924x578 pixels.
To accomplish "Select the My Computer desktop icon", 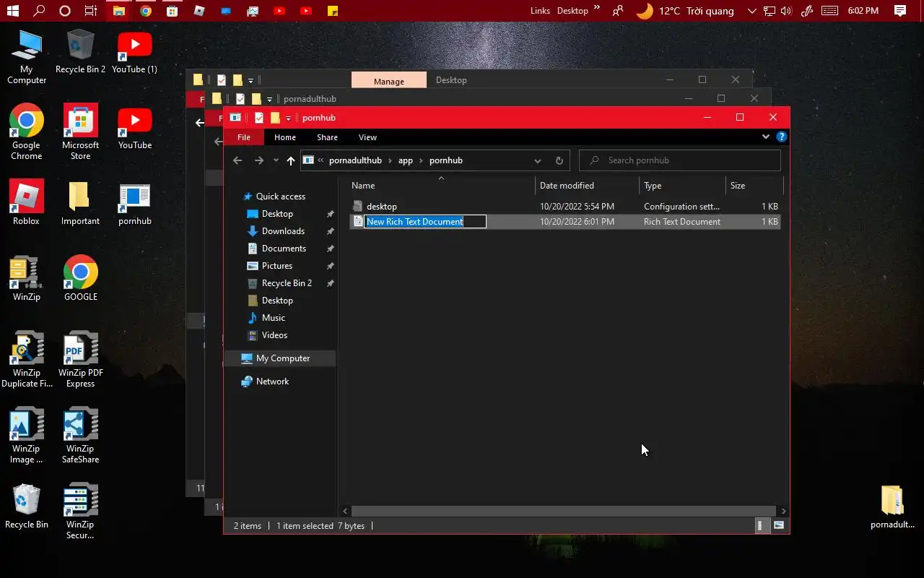I will tap(27, 57).
